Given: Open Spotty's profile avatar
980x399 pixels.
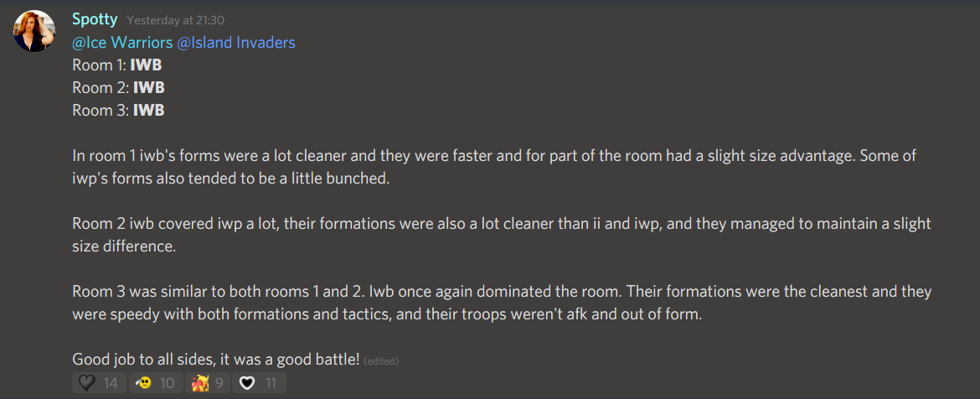Looking at the screenshot, I should (x=34, y=32).
